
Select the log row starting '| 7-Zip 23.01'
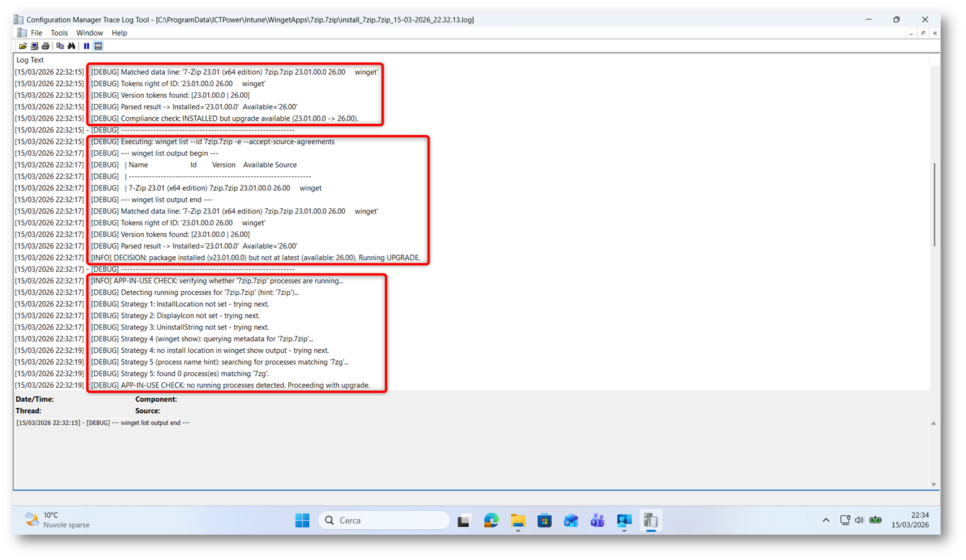471,188
